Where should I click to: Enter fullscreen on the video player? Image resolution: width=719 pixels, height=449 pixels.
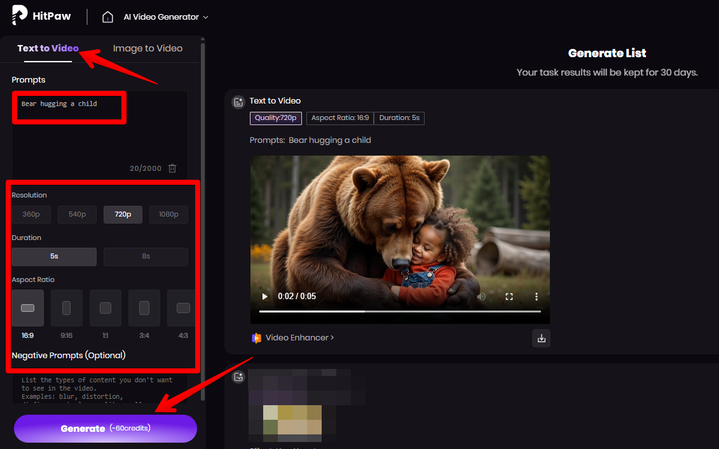[x=509, y=297]
